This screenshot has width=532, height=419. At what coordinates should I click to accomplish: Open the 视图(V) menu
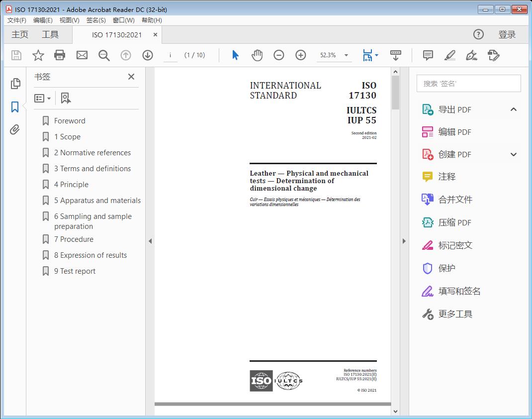pos(69,20)
